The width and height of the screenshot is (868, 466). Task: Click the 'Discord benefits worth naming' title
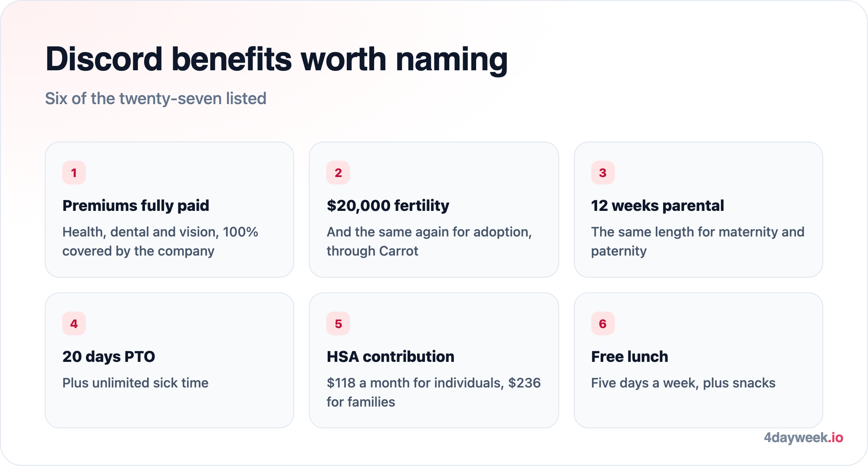click(276, 59)
